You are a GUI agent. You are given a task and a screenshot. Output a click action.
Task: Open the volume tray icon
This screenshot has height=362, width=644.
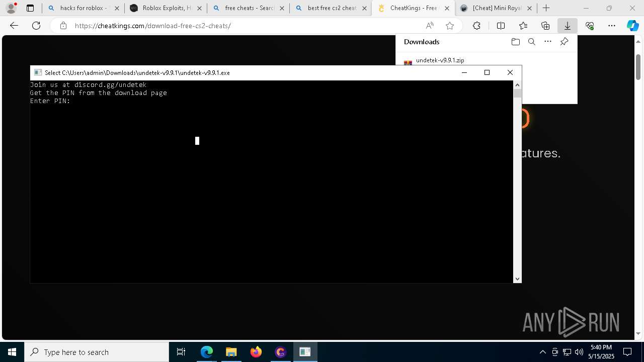click(579, 352)
